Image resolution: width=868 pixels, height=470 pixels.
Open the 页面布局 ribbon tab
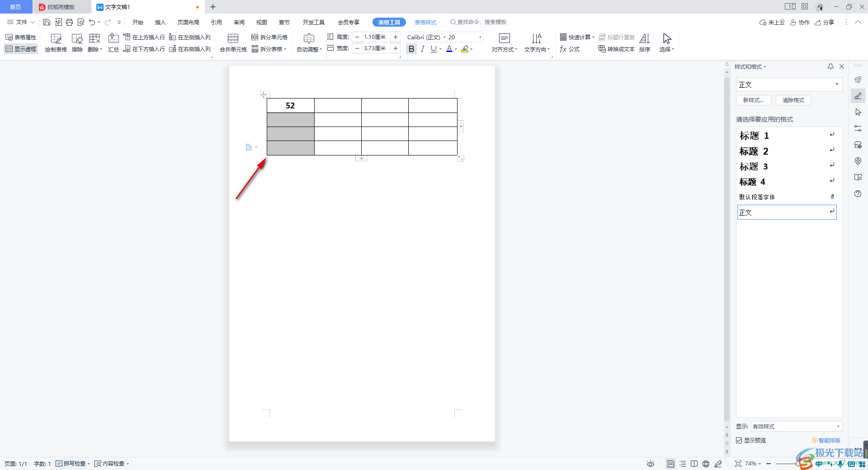point(189,22)
